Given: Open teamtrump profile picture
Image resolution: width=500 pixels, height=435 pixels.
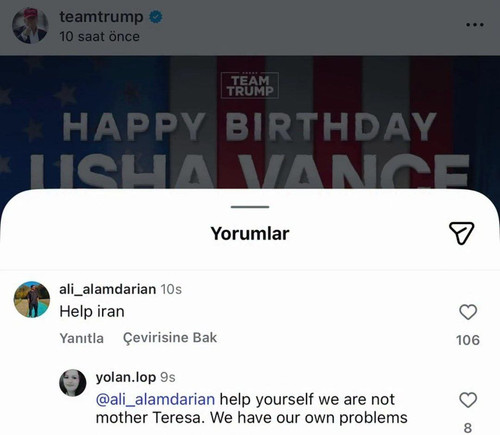Looking at the screenshot, I should click(x=30, y=26).
